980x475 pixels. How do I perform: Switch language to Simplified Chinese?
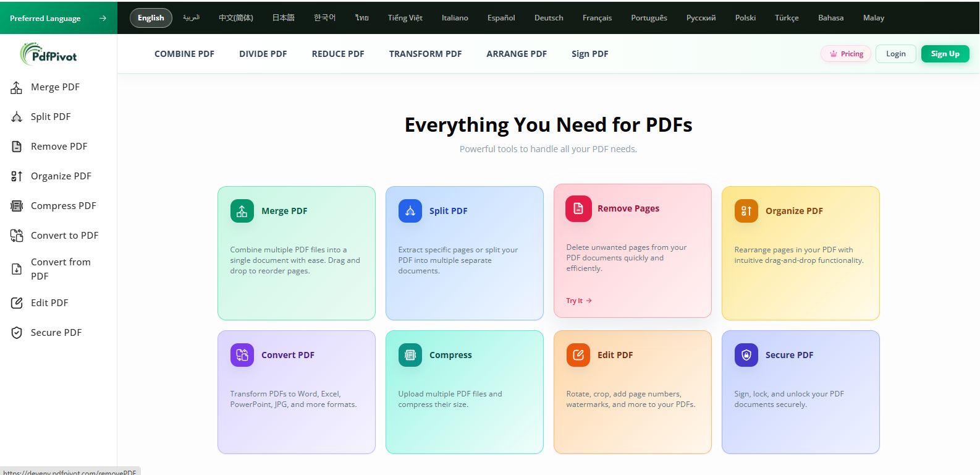click(x=236, y=18)
